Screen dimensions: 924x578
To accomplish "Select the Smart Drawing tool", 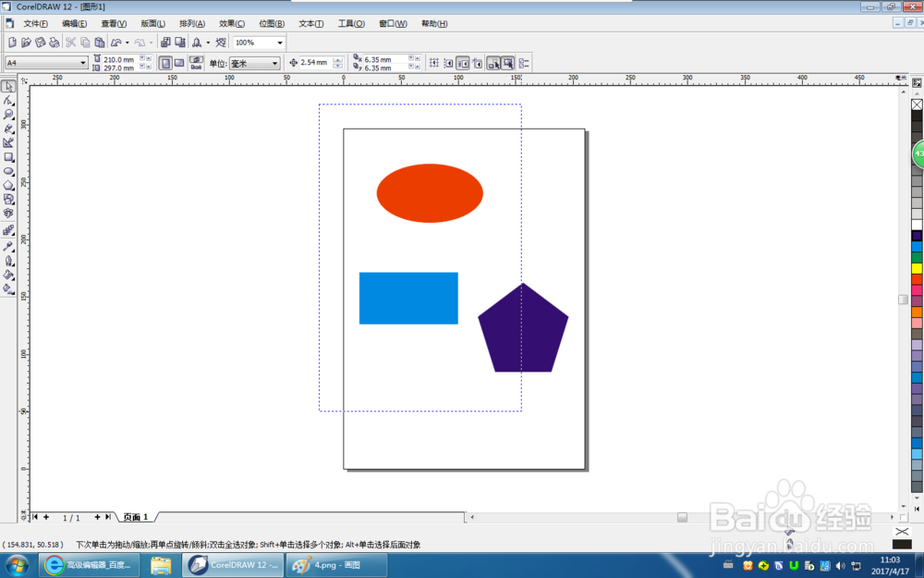I will pyautogui.click(x=8, y=142).
